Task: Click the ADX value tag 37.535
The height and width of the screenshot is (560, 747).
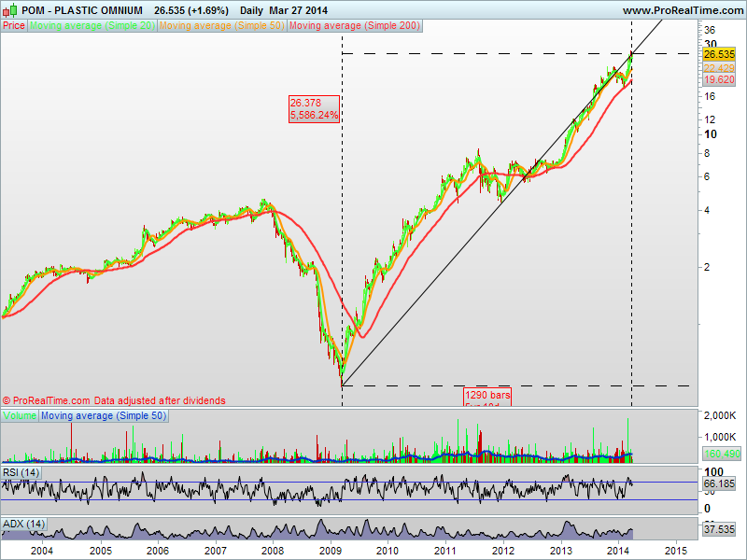Action: pos(719,529)
